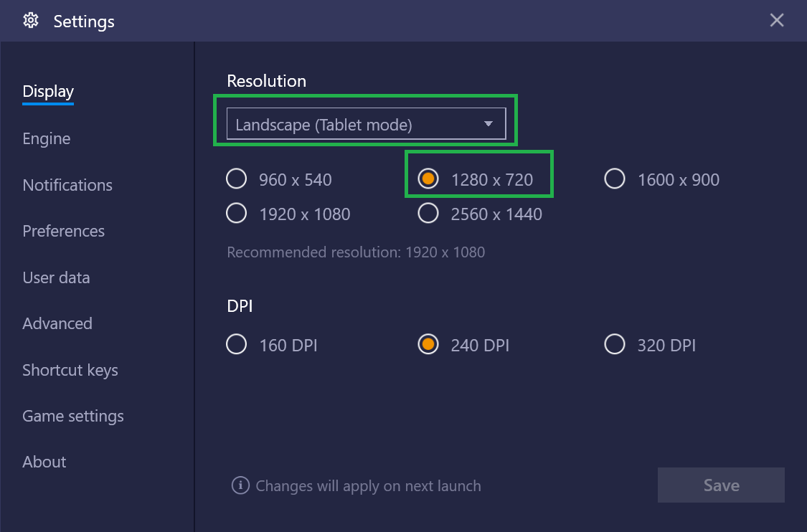Screen dimensions: 807x532
Task: Select the 1280 x 720 resolution
Action: 428,179
